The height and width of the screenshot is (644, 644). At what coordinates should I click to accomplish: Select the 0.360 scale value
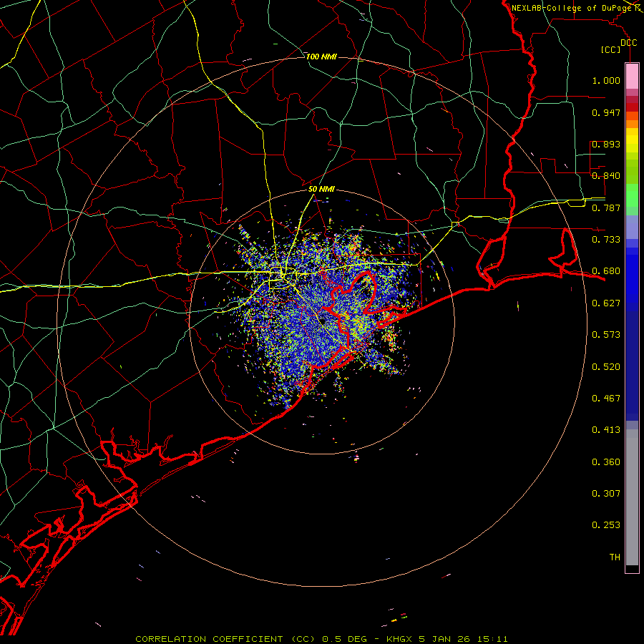(x=606, y=462)
